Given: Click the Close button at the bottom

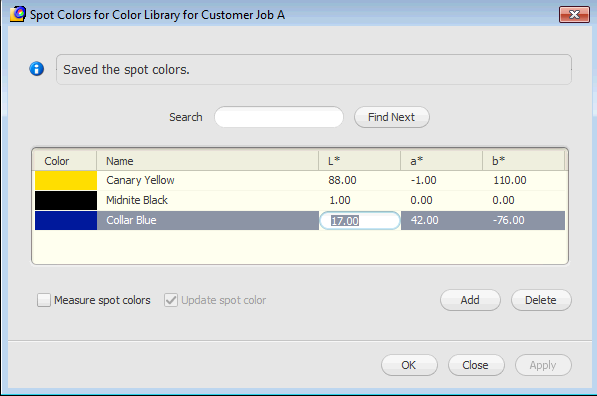Looking at the screenshot, I should (476, 365).
